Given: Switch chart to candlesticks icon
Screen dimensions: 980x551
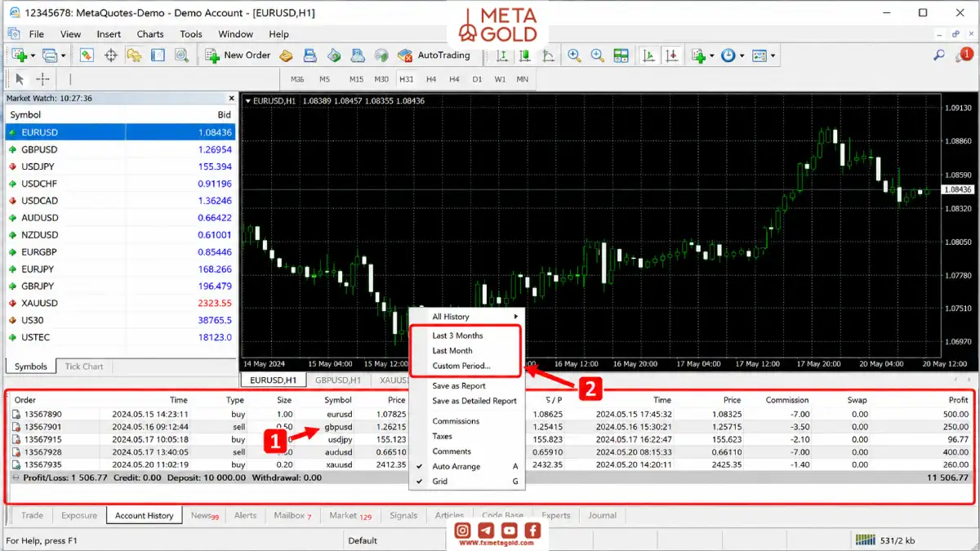Looking at the screenshot, I should pos(525,56).
